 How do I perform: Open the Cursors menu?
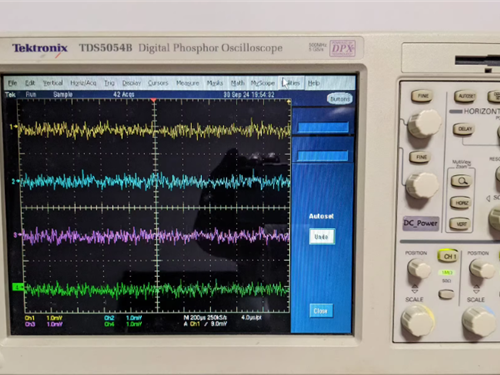(x=158, y=83)
